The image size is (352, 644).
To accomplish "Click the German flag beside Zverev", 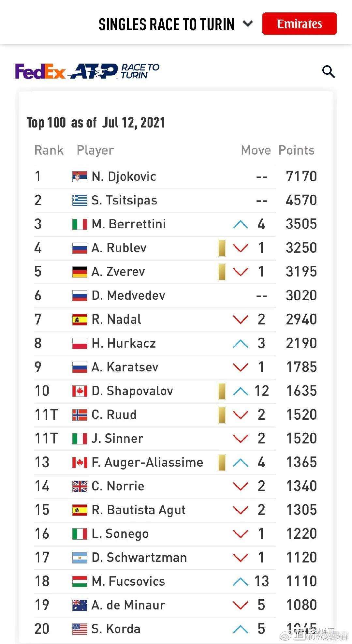I will 80,272.
